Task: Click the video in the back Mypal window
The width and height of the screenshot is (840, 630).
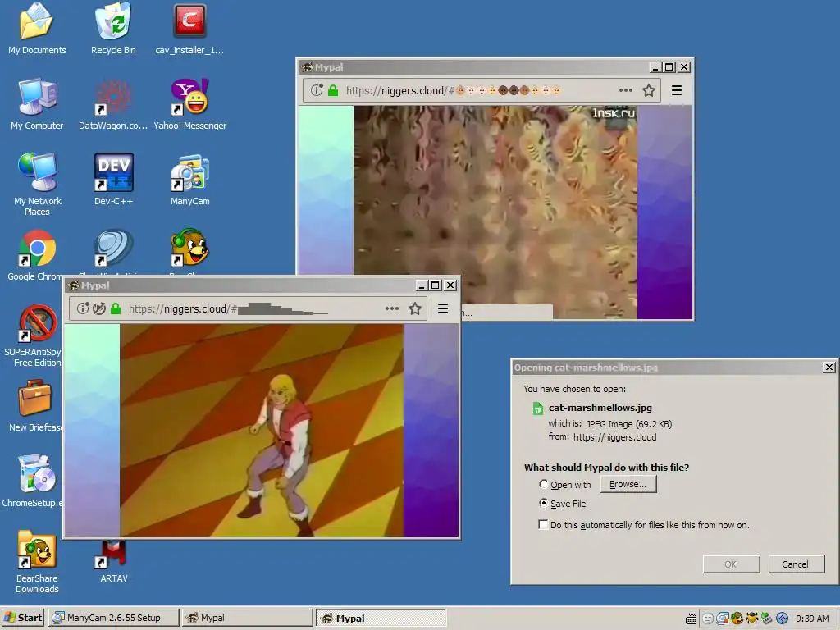Action: coord(495,212)
